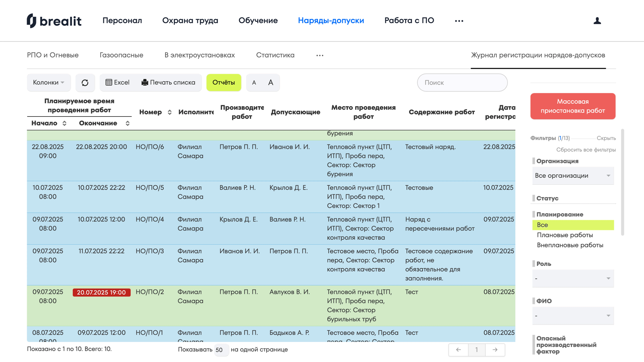The width and height of the screenshot is (644, 362).
Task: Sort by Номер column arrows
Action: pyautogui.click(x=170, y=112)
